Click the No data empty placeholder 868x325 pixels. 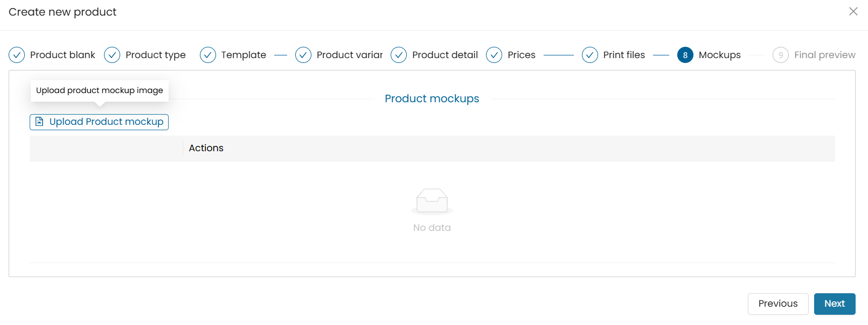pos(432,211)
